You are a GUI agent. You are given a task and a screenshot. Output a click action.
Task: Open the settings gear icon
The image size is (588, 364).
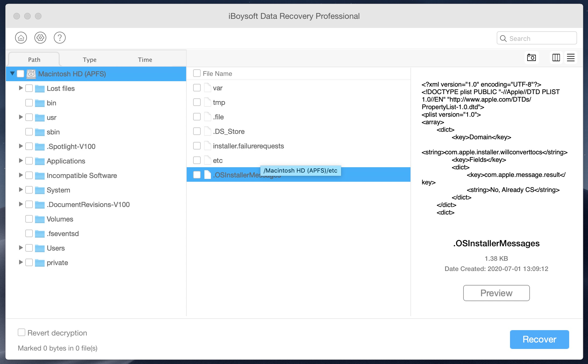(x=40, y=38)
